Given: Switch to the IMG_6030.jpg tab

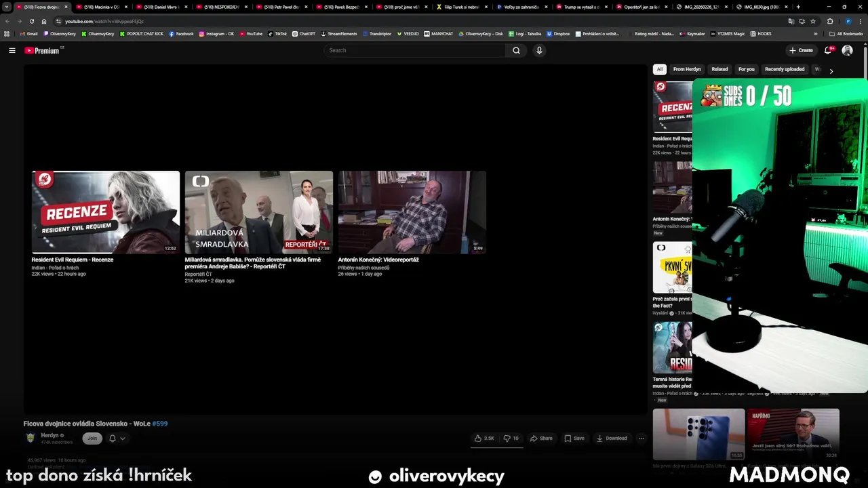Looking at the screenshot, I should pyautogui.click(x=761, y=7).
